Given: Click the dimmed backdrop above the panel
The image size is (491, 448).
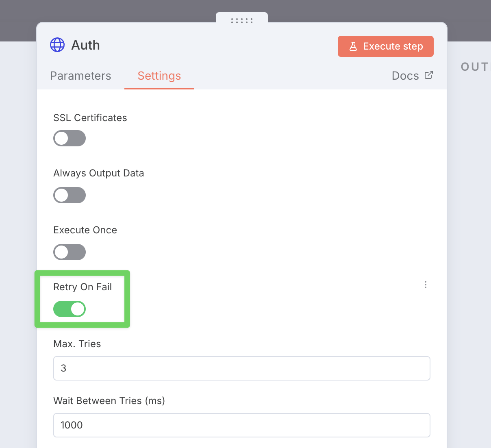Looking at the screenshot, I should coord(122,10).
